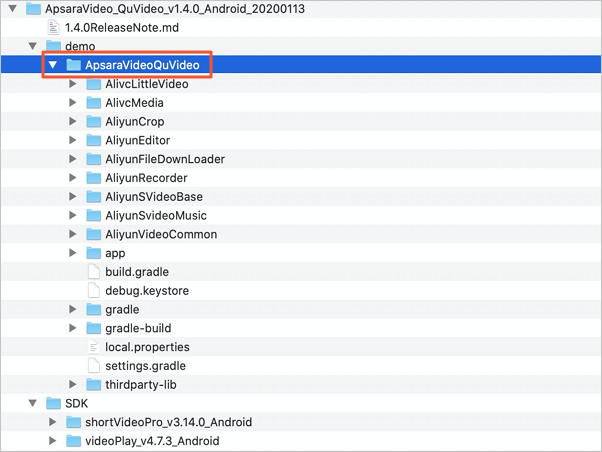
Task: Select the AliyunCrop row label
Action: [x=135, y=122]
